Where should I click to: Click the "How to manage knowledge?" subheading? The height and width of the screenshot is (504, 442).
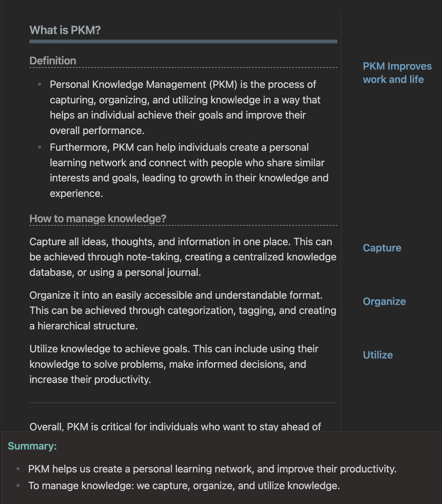coord(98,219)
